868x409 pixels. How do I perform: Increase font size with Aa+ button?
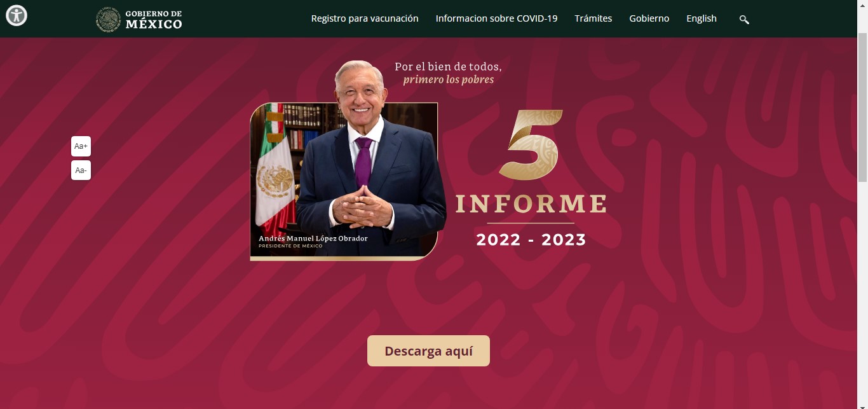[x=81, y=146]
